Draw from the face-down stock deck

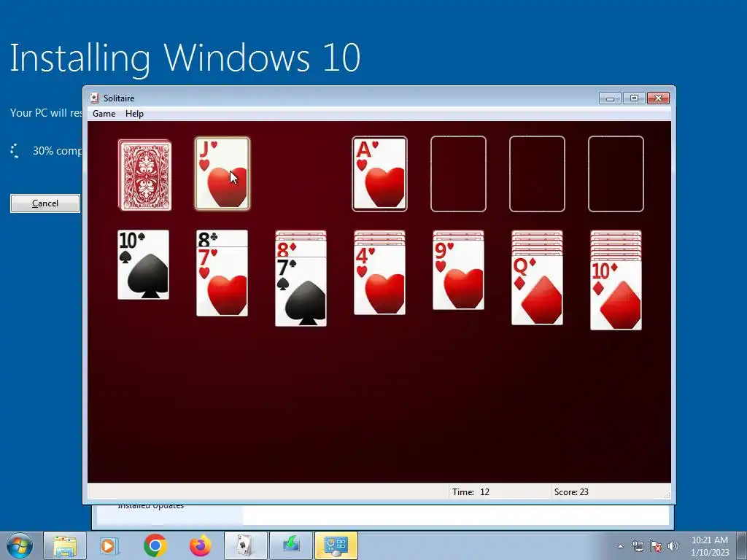(x=145, y=175)
